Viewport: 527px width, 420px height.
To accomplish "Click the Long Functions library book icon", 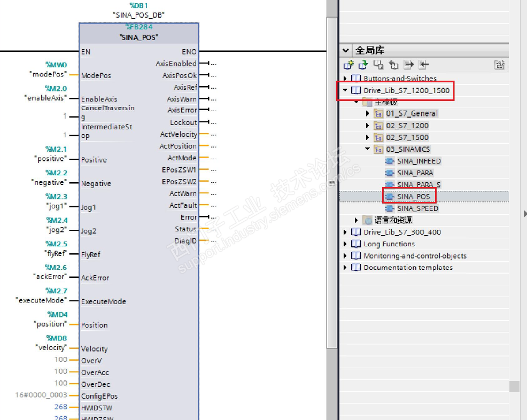I will click(356, 244).
